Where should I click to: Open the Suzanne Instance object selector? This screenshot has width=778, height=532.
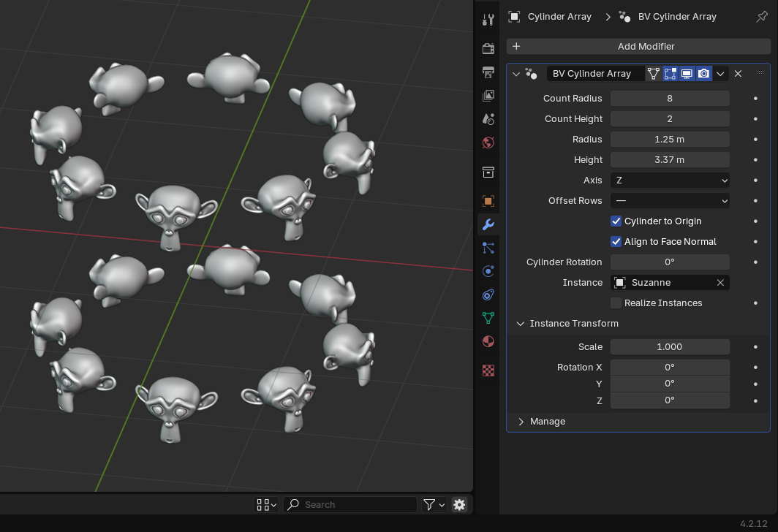tap(662, 283)
